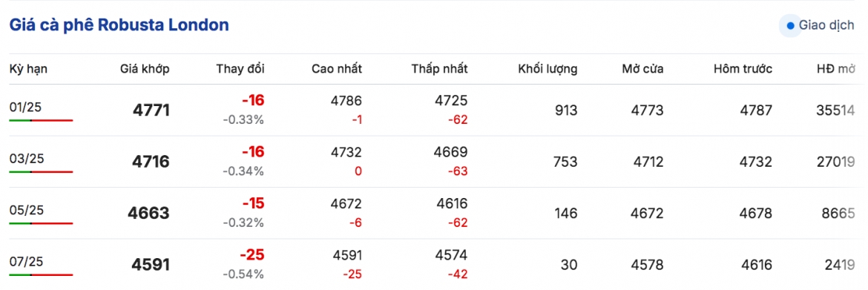Click the 01/25 green-red price range bar
The height and width of the screenshot is (290, 868).
pyautogui.click(x=41, y=120)
